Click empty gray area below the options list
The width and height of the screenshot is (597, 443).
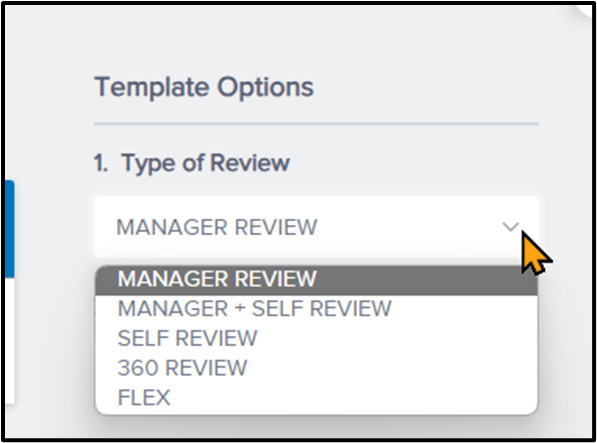click(x=316, y=427)
